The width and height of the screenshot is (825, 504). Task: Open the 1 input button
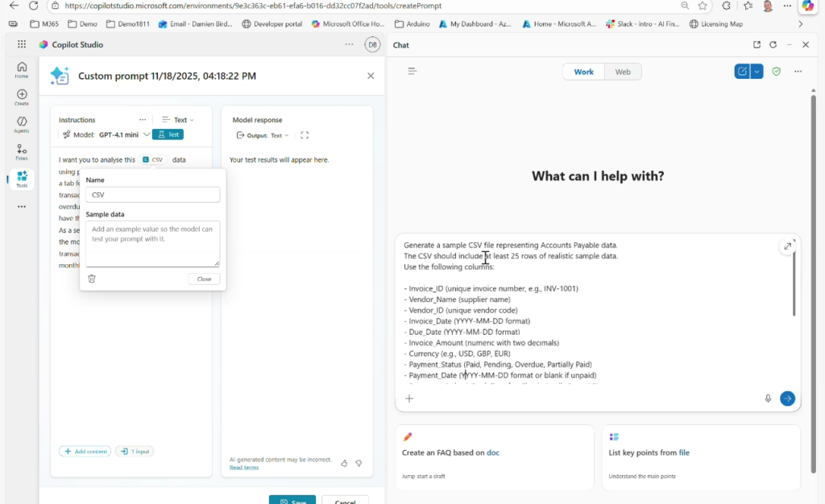[135, 452]
